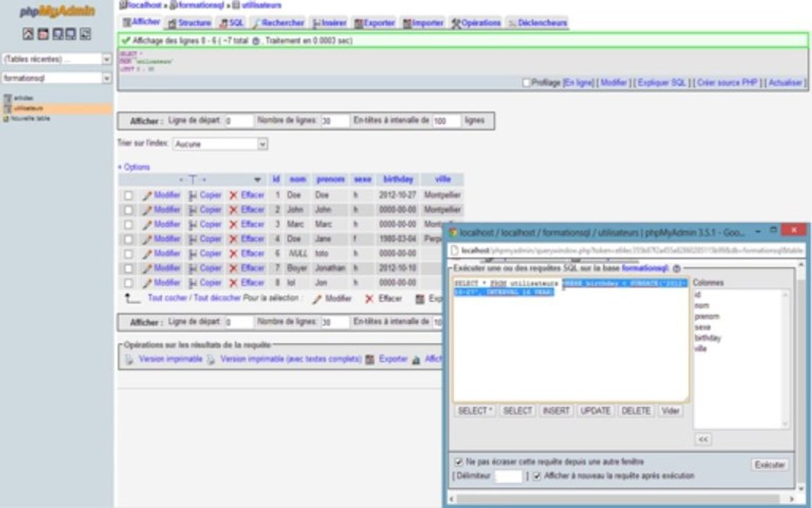Open the Déclencheurs tab

click(x=538, y=23)
